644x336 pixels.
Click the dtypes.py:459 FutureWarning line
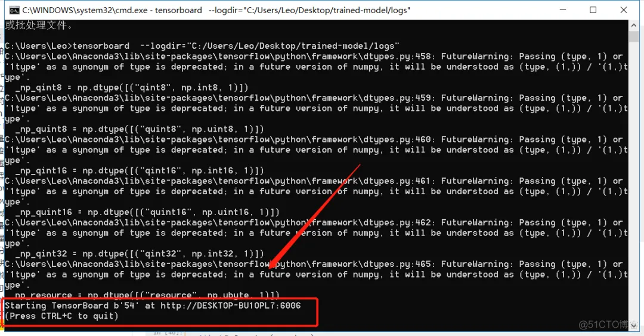[314, 98]
